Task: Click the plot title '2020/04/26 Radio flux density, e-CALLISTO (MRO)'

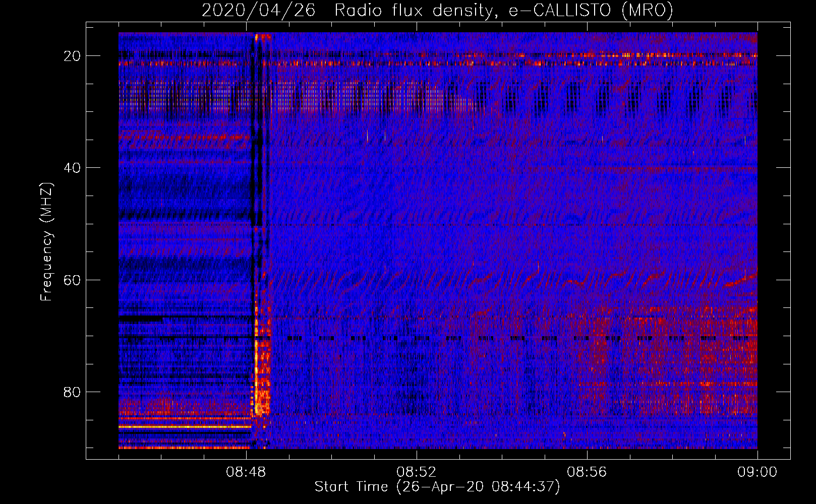Action: coord(437,10)
